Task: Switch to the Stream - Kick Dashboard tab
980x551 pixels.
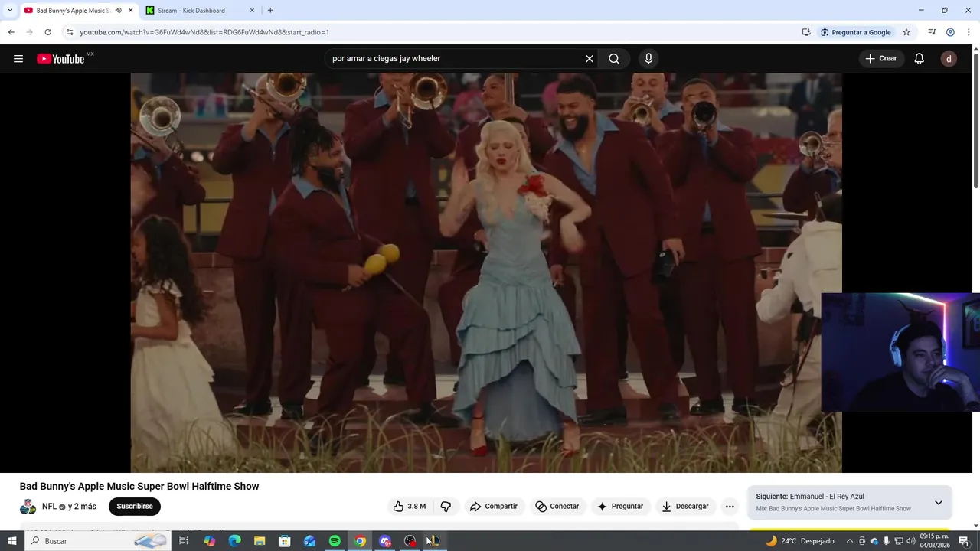Action: tap(201, 11)
